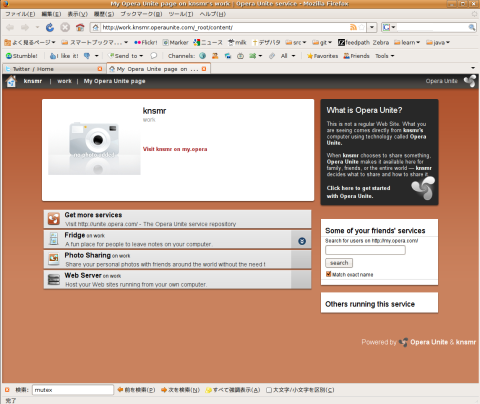Click the Get more services icon
This screenshot has width=480, height=404.
click(x=54, y=219)
